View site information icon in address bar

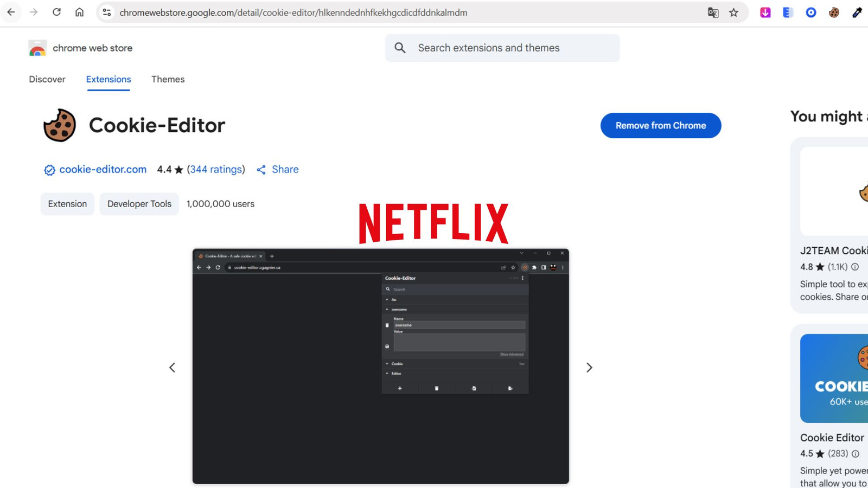coord(107,12)
